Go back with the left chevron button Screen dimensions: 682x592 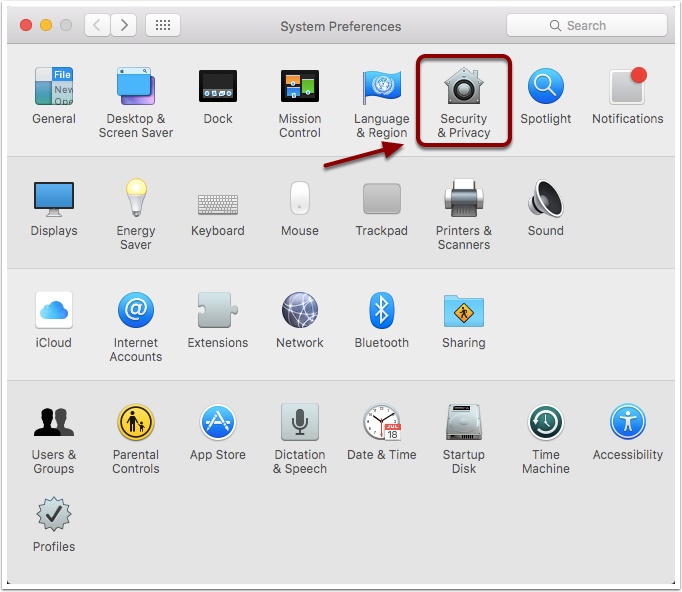[97, 25]
